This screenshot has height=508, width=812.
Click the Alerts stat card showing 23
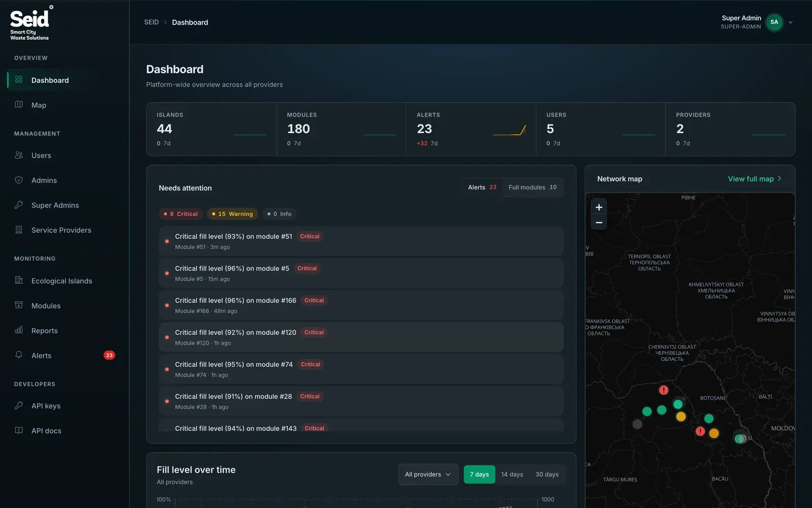pyautogui.click(x=471, y=129)
